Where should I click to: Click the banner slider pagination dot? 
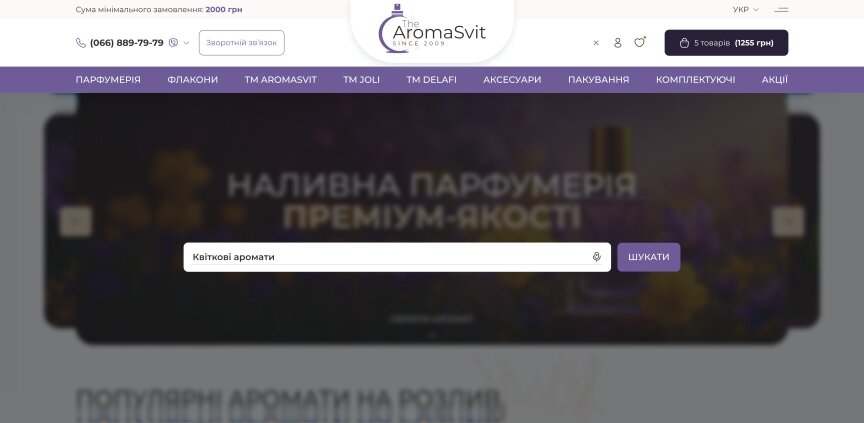(x=432, y=335)
